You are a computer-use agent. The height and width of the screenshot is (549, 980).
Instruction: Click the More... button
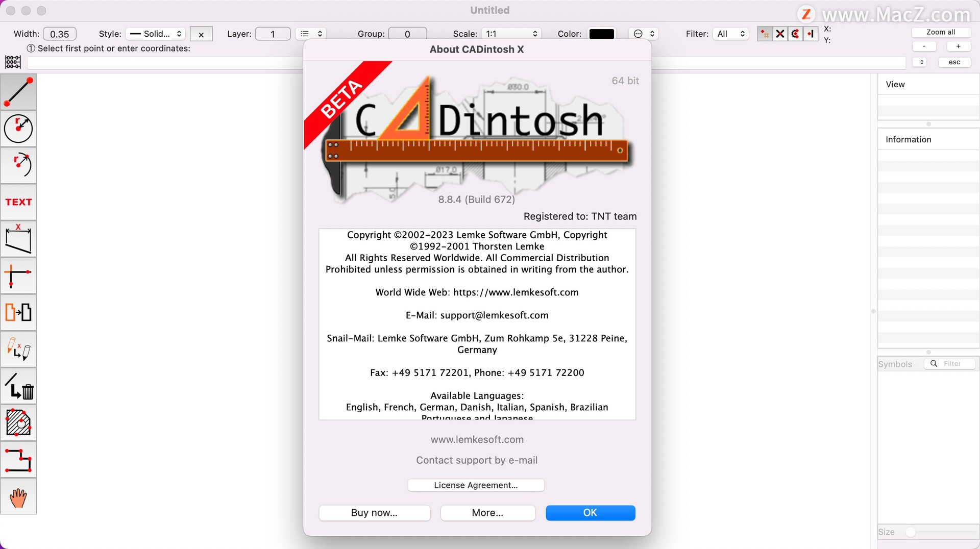[x=487, y=513]
